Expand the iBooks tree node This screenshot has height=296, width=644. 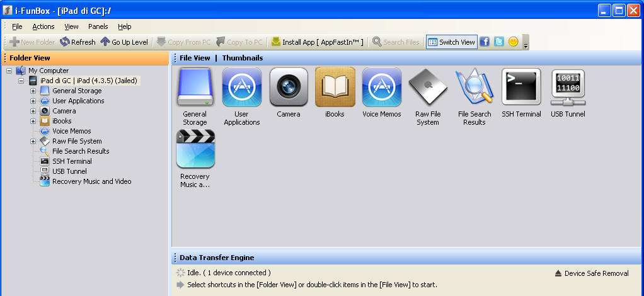point(33,121)
